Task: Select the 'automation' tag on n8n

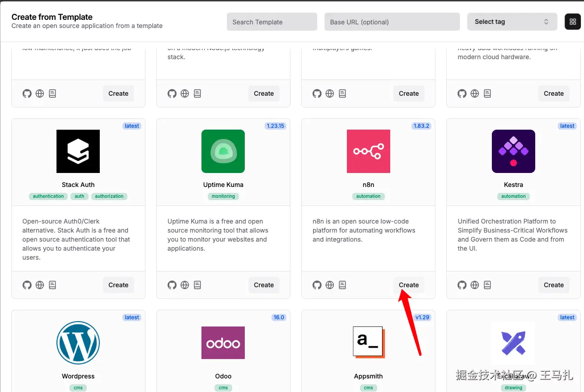Action: [369, 196]
